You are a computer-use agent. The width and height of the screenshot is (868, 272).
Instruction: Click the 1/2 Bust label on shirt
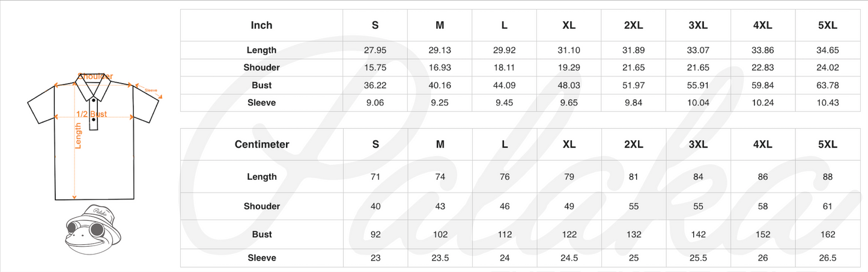tap(91, 114)
